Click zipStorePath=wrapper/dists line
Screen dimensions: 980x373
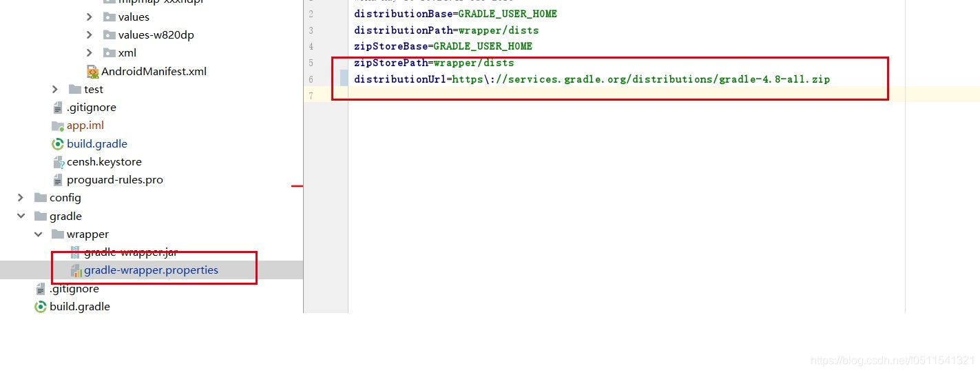(434, 63)
